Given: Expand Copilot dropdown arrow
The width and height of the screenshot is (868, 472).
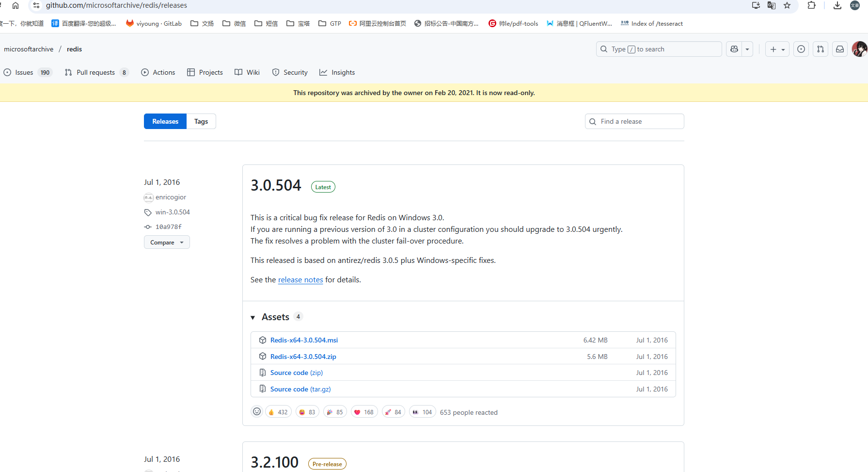Looking at the screenshot, I should [747, 49].
